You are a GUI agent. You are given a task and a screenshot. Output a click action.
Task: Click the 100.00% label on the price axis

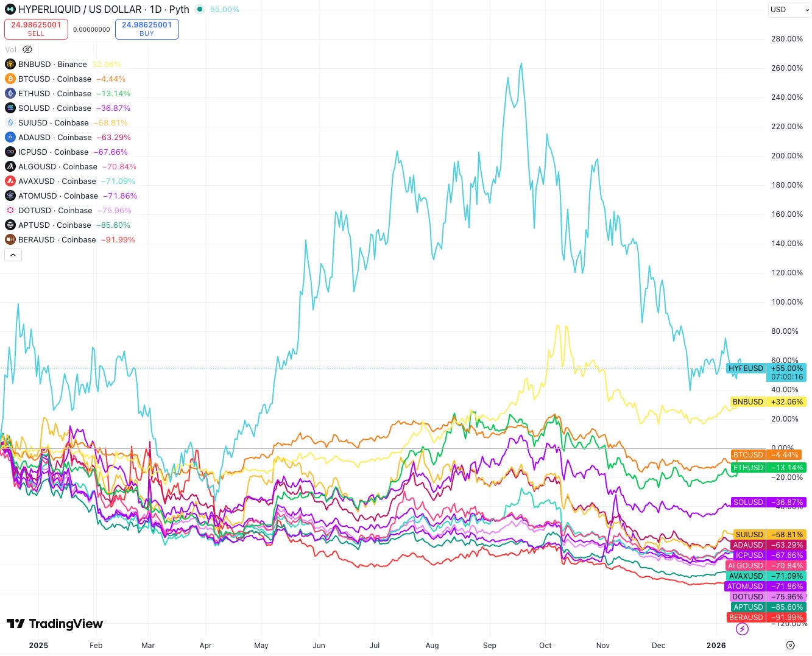pyautogui.click(x=787, y=302)
